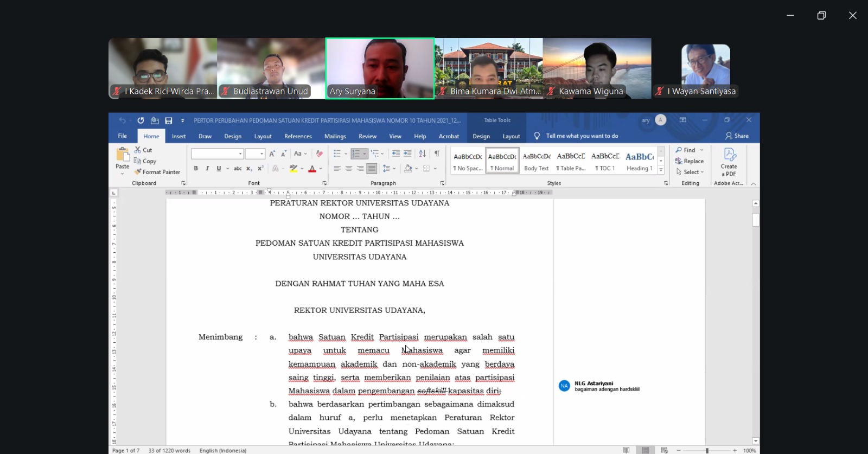
Task: Clear all formatting with the eraser icon
Action: click(x=320, y=154)
